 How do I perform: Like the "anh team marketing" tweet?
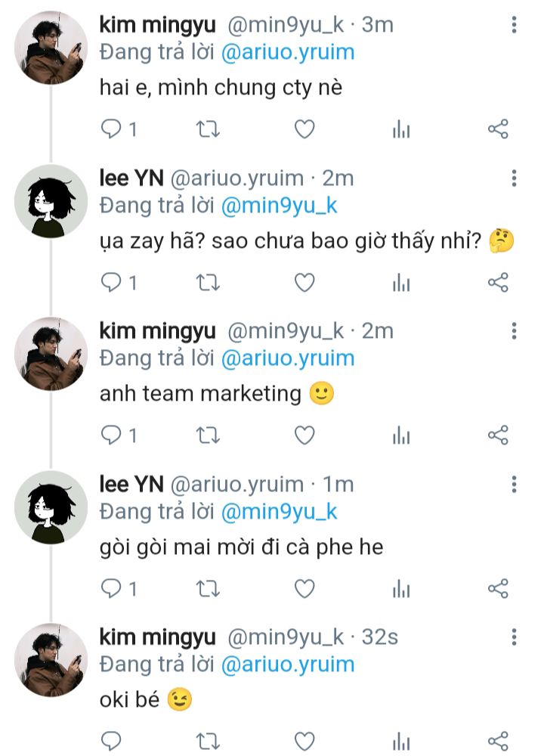coord(304,435)
